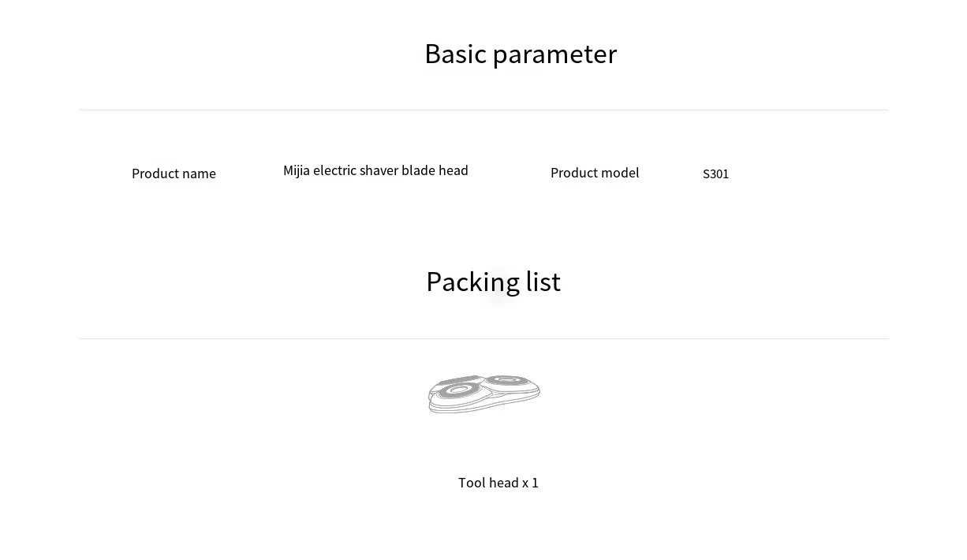
Task: Click the word "parameter" in the top heading
Action: point(554,54)
